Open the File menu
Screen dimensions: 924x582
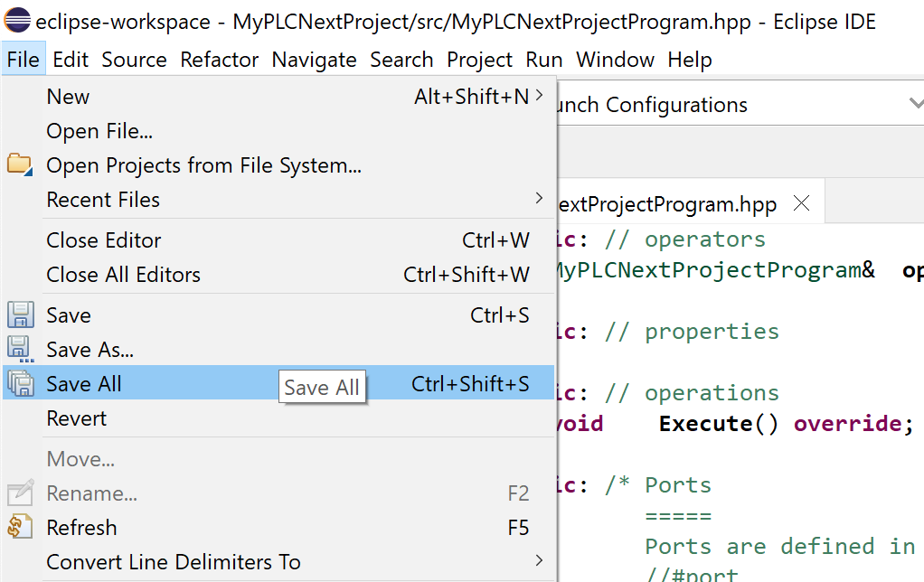click(x=23, y=60)
